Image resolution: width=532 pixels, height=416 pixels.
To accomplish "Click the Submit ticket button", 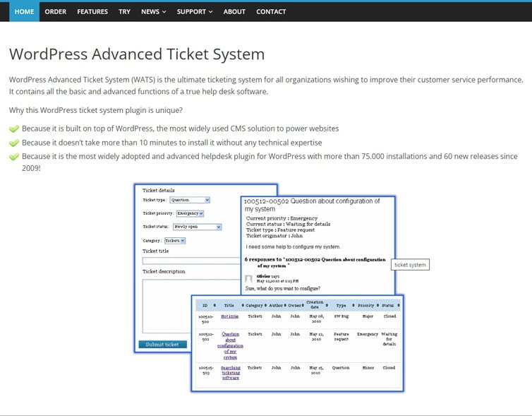I will (162, 345).
